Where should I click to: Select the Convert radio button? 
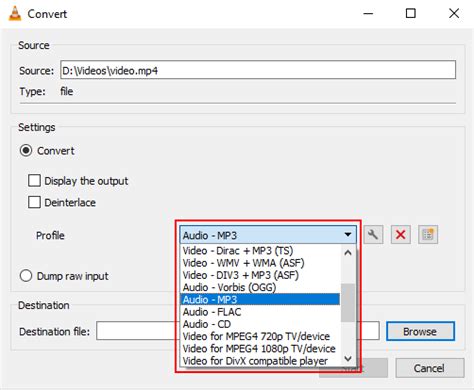coord(26,151)
